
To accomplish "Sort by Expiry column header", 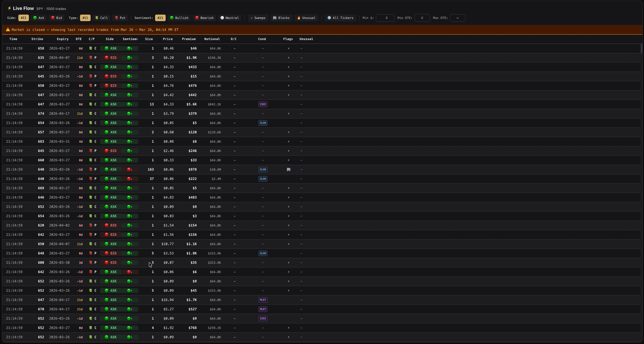I will 63,39.
